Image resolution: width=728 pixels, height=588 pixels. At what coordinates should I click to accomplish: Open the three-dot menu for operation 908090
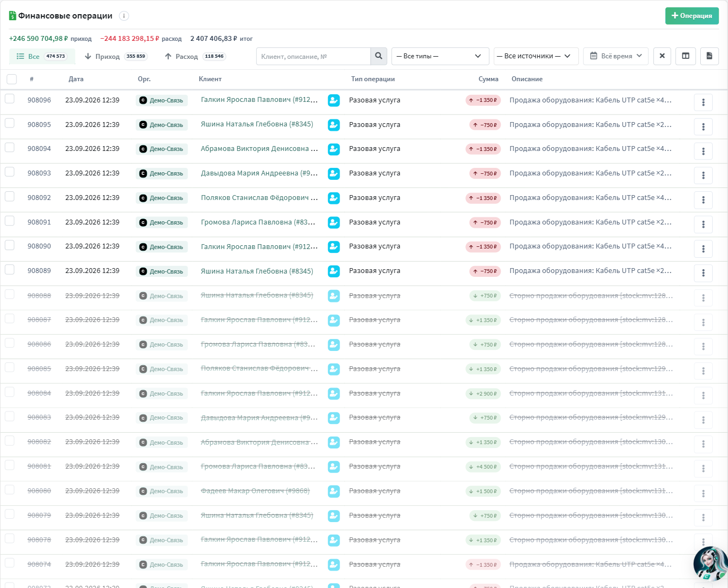point(703,249)
